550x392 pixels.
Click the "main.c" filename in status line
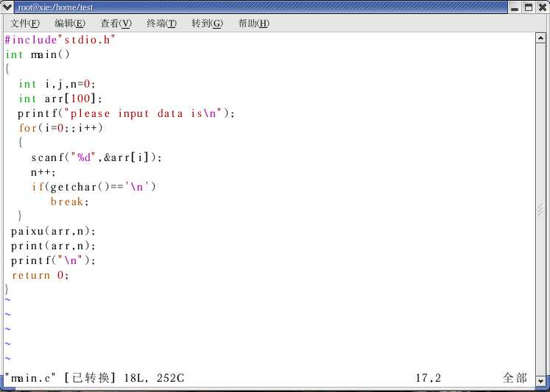[30, 378]
